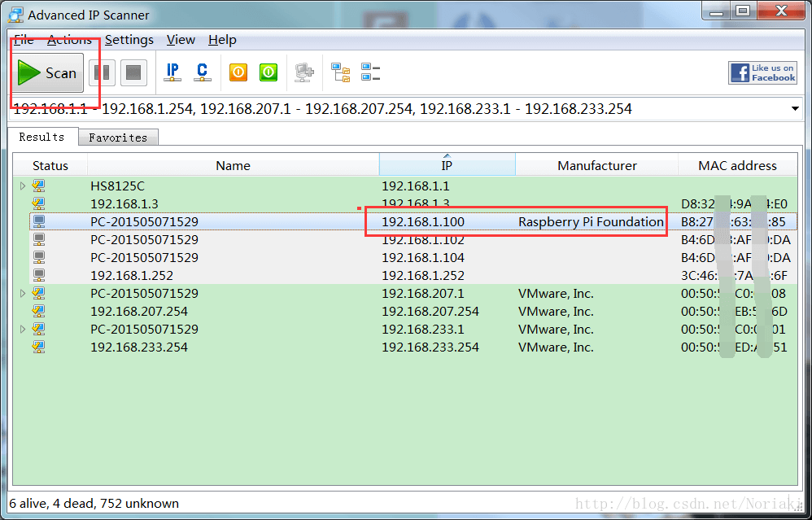The image size is (812, 520).
Task: Select the Results tab
Action: point(42,137)
